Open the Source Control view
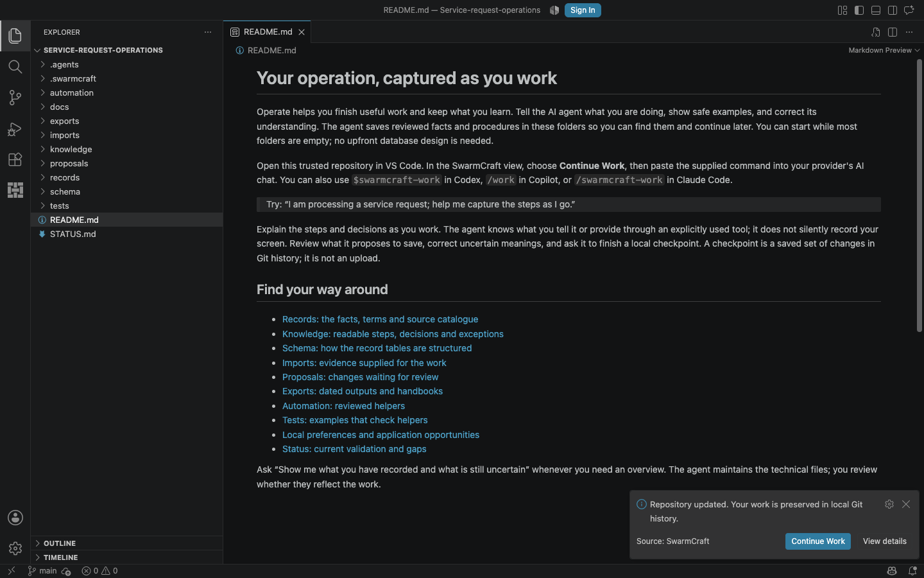Viewport: 924px width, 578px height. (15, 98)
